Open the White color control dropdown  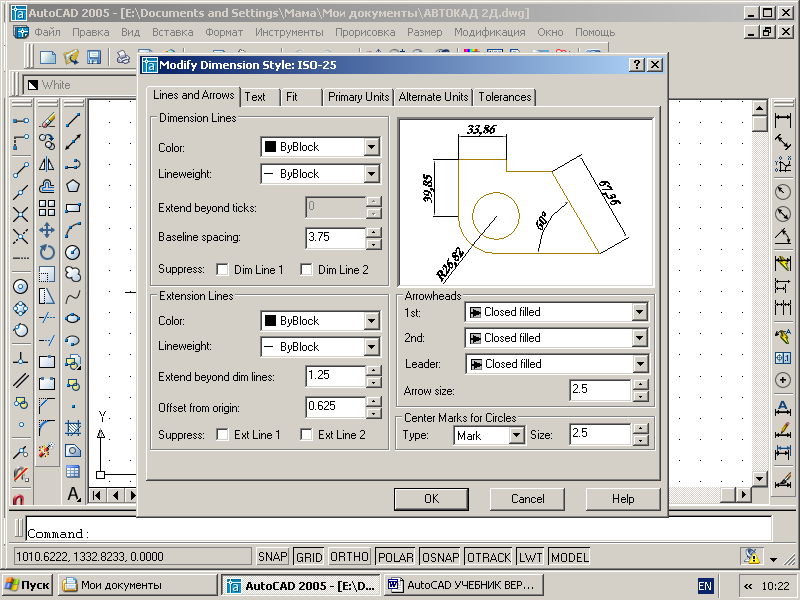pyautogui.click(x=82, y=85)
